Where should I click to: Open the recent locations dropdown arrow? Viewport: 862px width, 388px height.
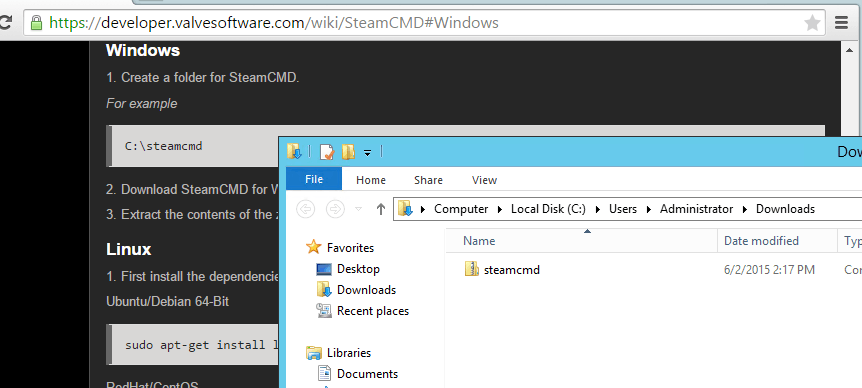(358, 209)
